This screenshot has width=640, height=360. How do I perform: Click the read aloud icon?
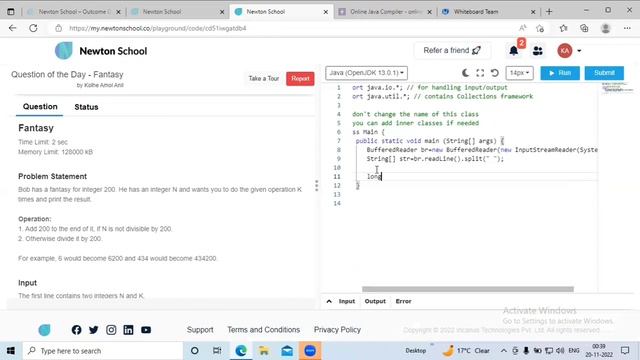(522, 28)
